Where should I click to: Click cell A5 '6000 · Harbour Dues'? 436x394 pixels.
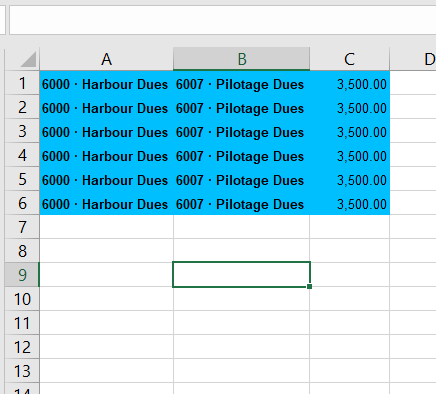click(106, 179)
